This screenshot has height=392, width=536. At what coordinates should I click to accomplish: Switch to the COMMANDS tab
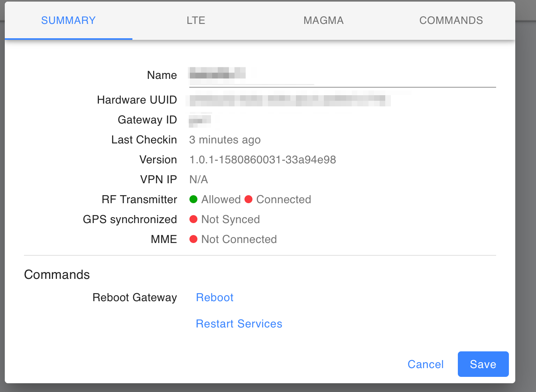[451, 20]
